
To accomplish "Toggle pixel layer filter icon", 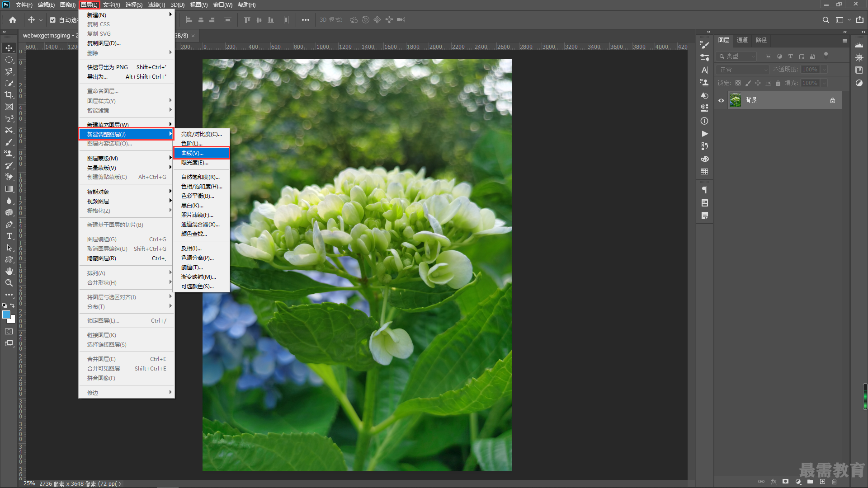I will tap(768, 56).
